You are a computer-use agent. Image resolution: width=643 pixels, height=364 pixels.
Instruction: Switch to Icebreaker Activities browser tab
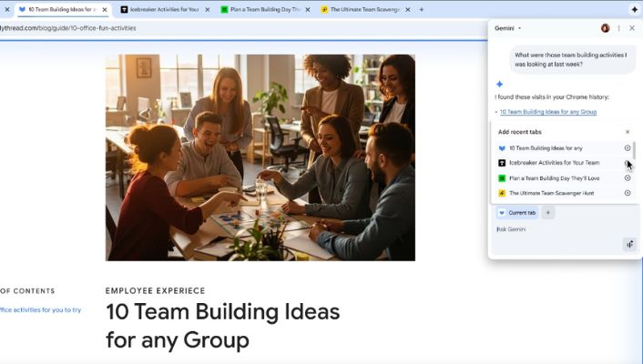pos(159,9)
